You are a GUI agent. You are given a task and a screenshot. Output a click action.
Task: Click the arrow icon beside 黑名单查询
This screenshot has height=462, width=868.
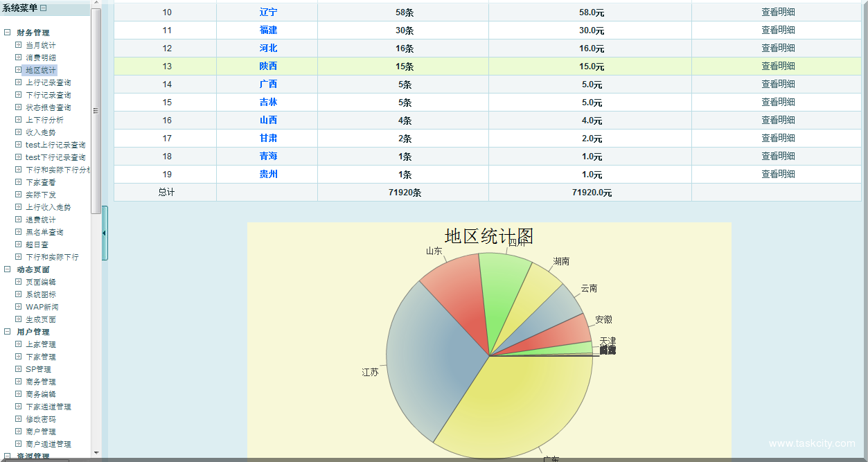(19, 232)
